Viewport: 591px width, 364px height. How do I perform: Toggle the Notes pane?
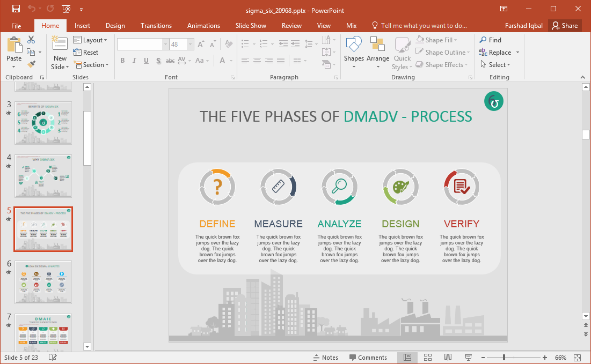tap(326, 357)
